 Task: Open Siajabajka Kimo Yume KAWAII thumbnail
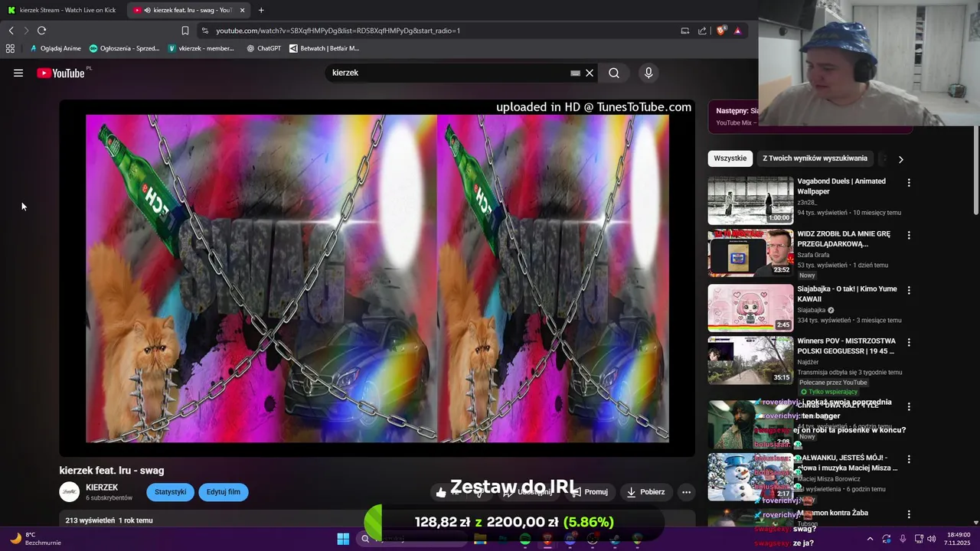750,308
